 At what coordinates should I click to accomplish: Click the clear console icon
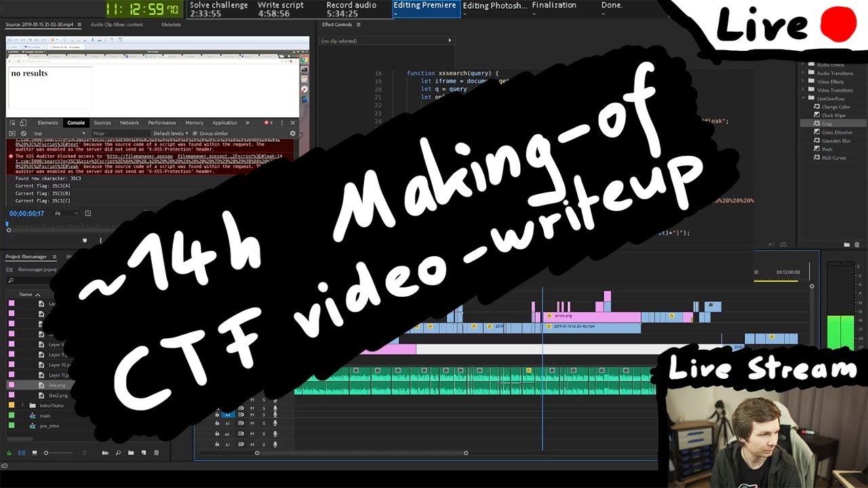[x=24, y=134]
